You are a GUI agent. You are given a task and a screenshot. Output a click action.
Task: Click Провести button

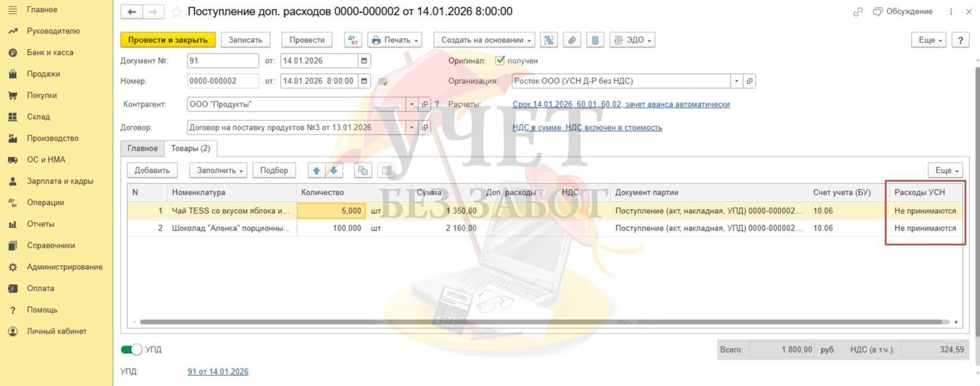coord(307,40)
